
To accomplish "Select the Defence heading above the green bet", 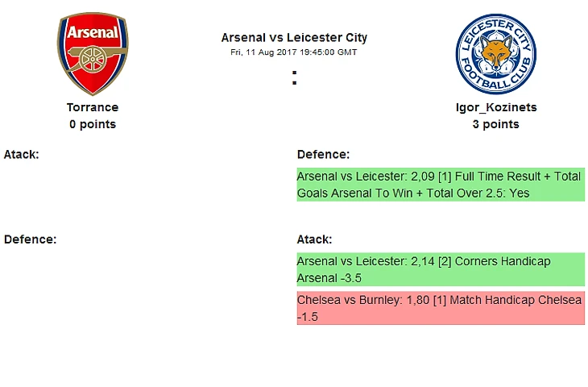I will (x=323, y=154).
